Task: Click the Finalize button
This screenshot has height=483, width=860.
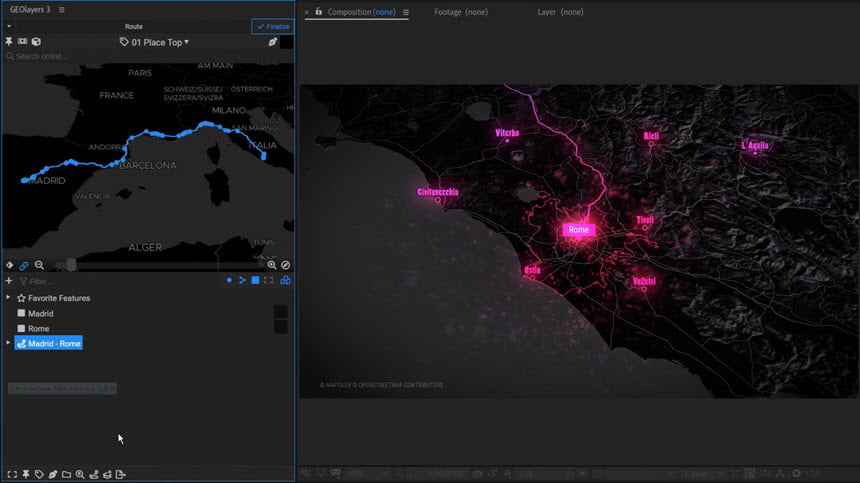Action: (273, 26)
